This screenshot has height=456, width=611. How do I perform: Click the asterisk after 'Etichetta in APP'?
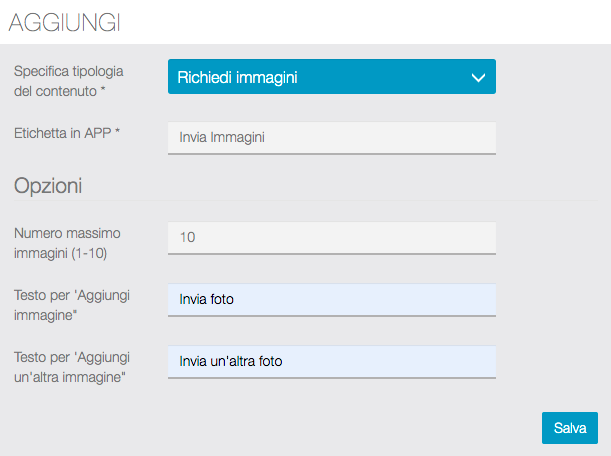[x=117, y=132]
